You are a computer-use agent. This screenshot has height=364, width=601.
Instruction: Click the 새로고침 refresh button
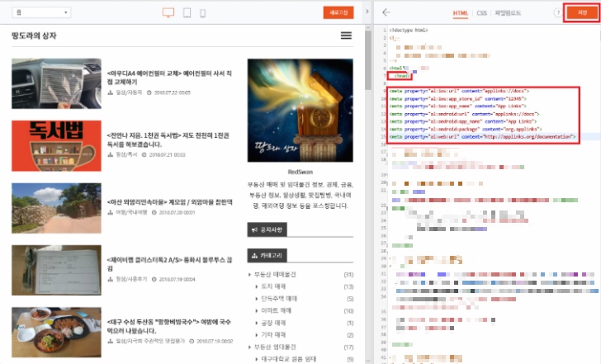pos(338,12)
